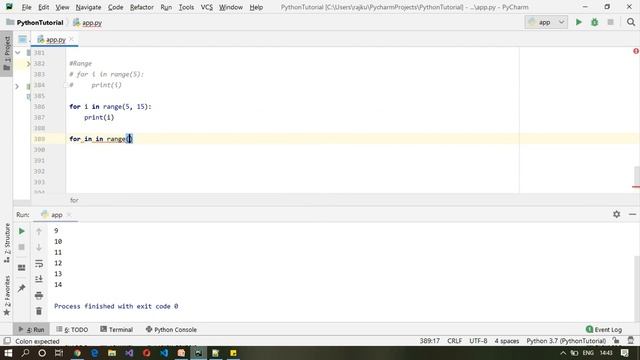The width and height of the screenshot is (640, 360).
Task: Open the Windows Start menu
Action: coord(8,353)
